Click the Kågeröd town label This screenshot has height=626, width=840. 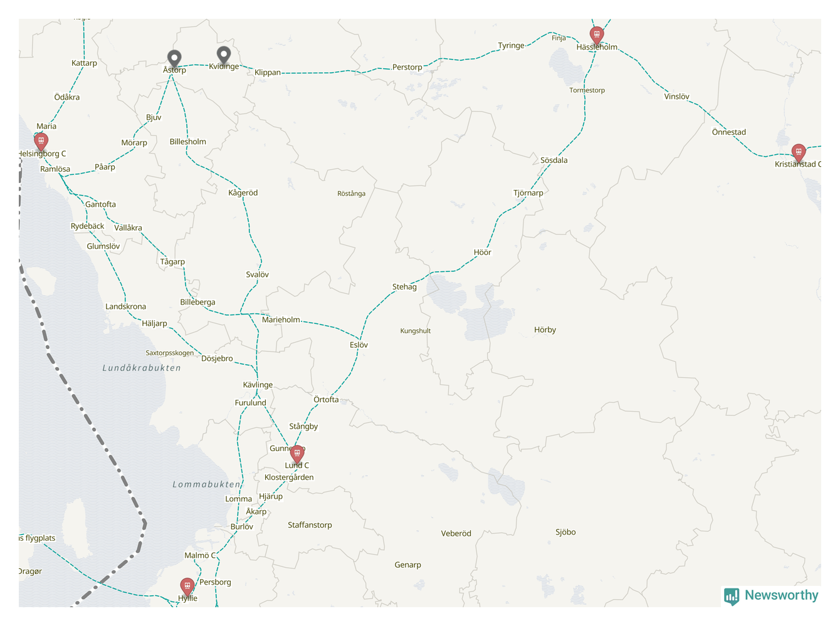243,193
